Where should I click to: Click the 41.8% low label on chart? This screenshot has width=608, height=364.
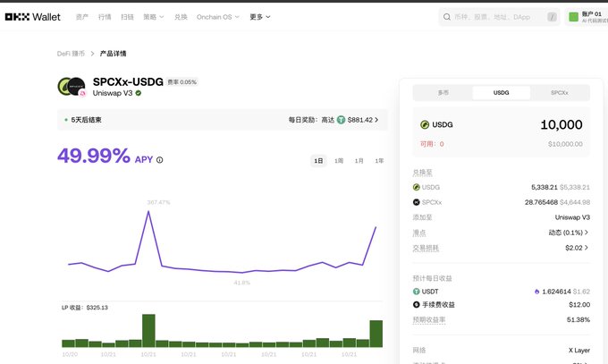pos(241,283)
